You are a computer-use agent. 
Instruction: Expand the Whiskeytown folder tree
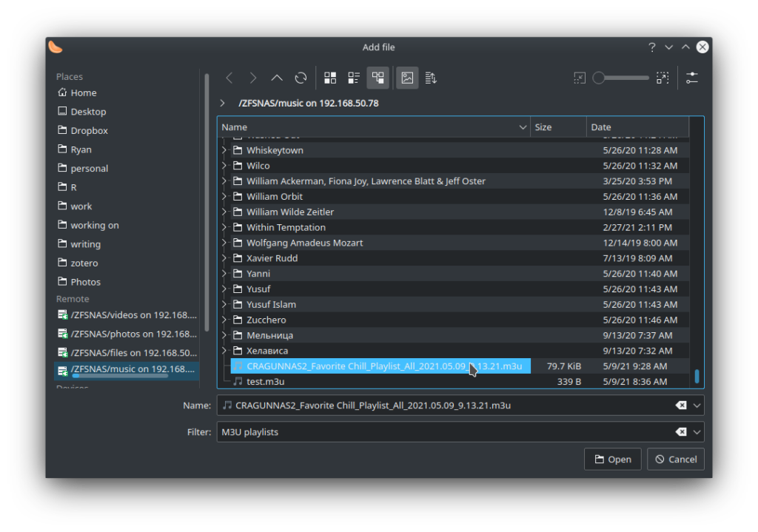pos(224,150)
